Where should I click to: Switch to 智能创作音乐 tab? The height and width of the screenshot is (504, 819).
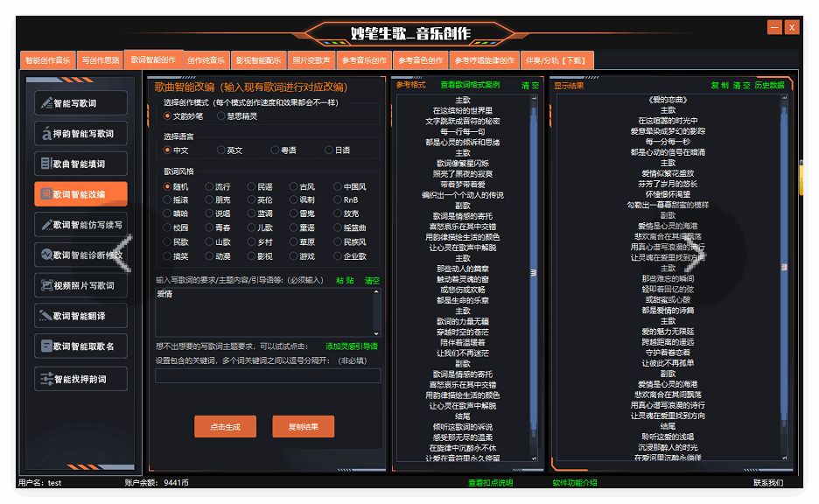[x=47, y=60]
